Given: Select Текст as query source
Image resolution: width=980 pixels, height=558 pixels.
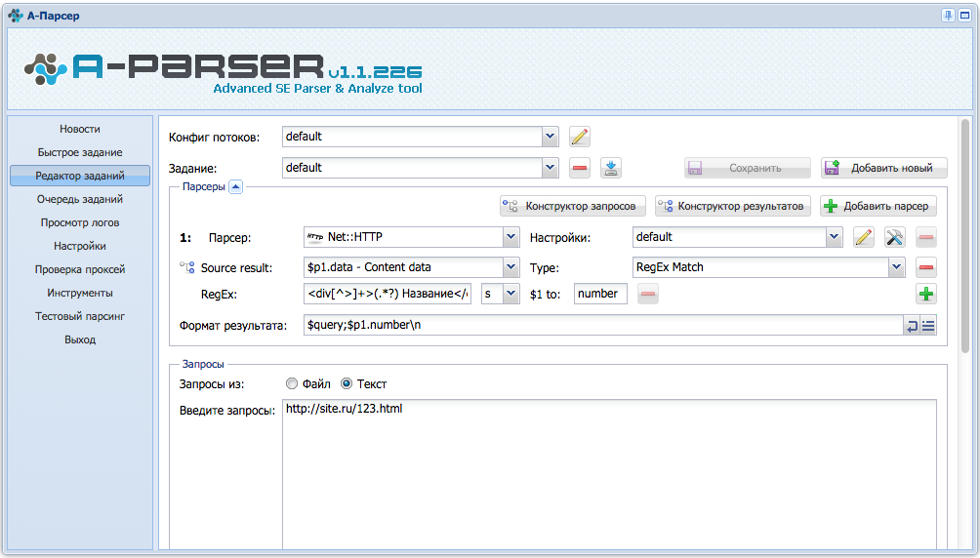Looking at the screenshot, I should [x=347, y=383].
